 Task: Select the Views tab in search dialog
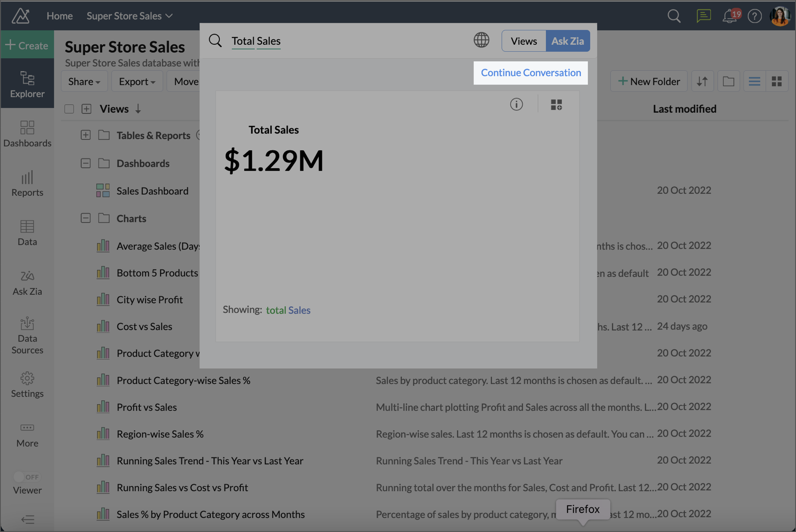(x=524, y=41)
